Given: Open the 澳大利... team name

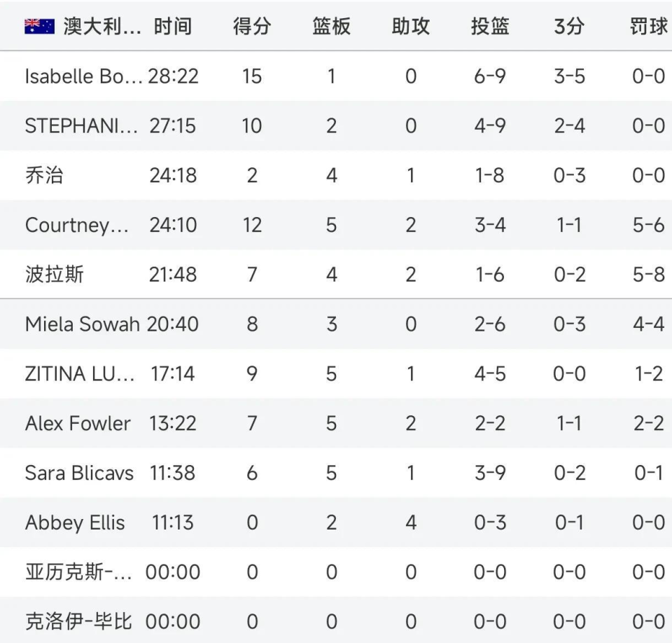Looking at the screenshot, I should [x=102, y=26].
